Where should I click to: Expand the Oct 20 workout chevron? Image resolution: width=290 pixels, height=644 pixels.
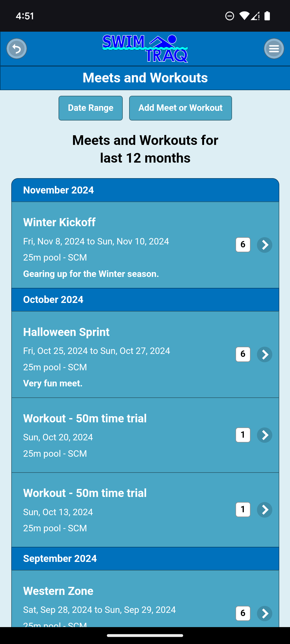(264, 435)
